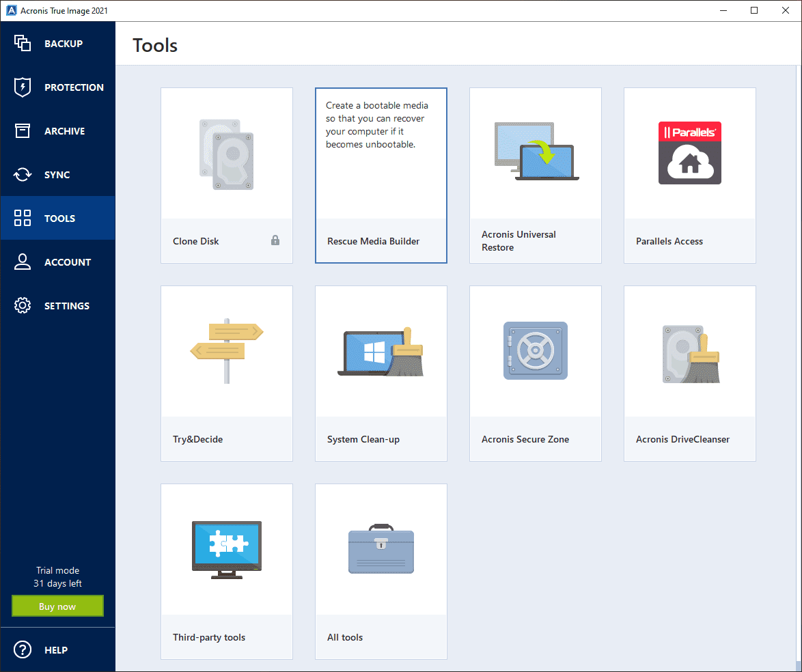Click the Trial mode 31 days left text

tap(57, 577)
